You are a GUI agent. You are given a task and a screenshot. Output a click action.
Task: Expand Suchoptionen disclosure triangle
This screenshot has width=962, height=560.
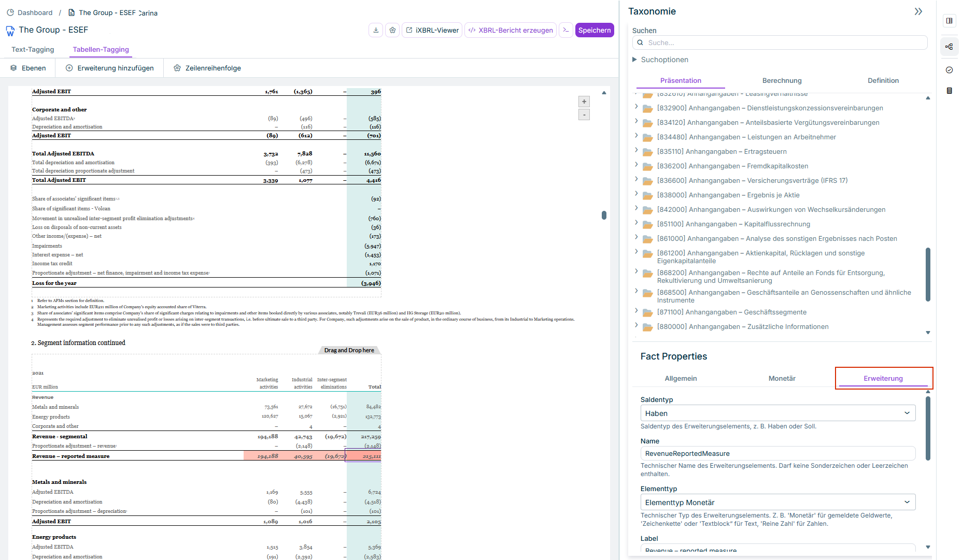coord(634,60)
